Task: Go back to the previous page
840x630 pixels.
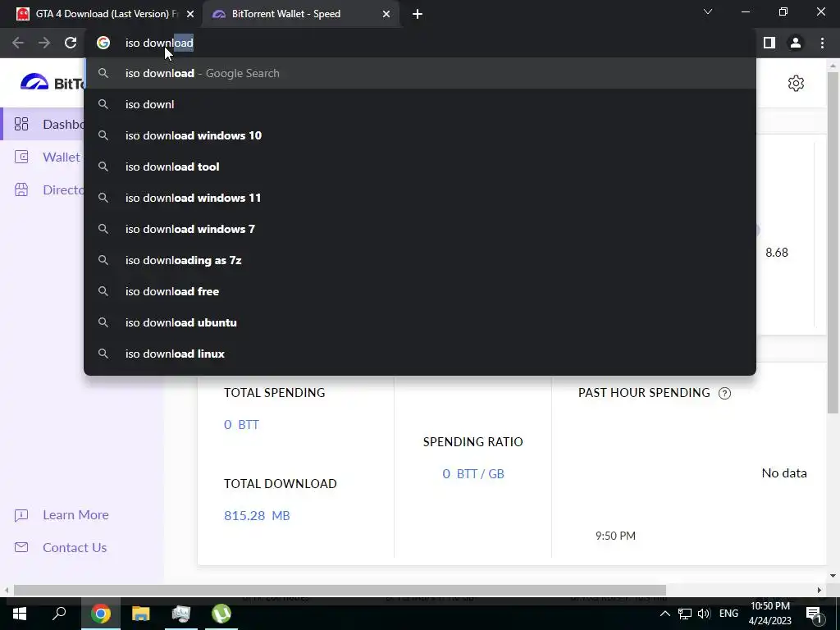Action: pos(18,43)
